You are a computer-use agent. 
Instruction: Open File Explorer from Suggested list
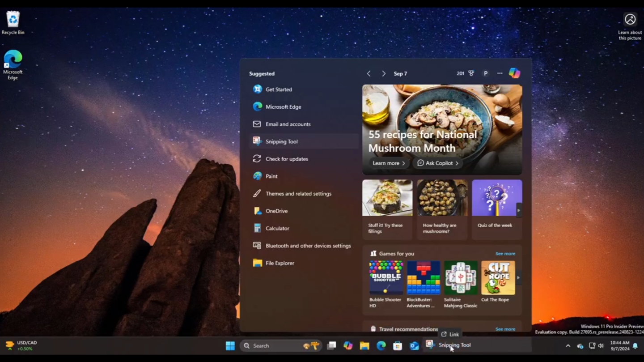[304, 263]
